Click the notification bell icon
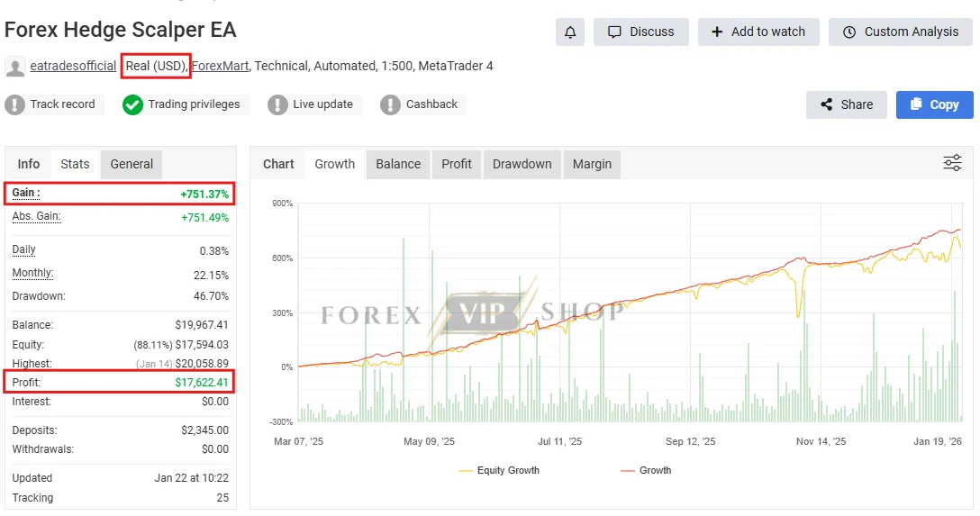This screenshot has width=980, height=516. (x=570, y=32)
